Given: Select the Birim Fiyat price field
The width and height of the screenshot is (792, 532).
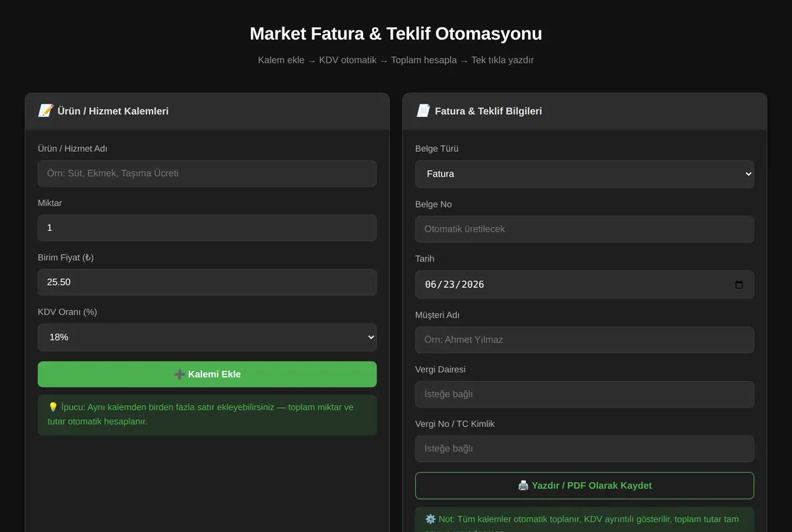Looking at the screenshot, I should pyautogui.click(x=207, y=282).
